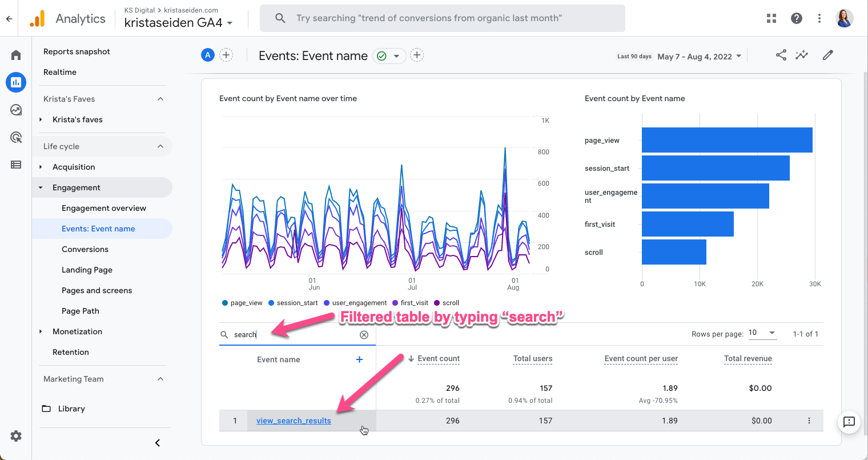This screenshot has height=460, width=868.
Task: Open the Retention report
Action: 71,352
